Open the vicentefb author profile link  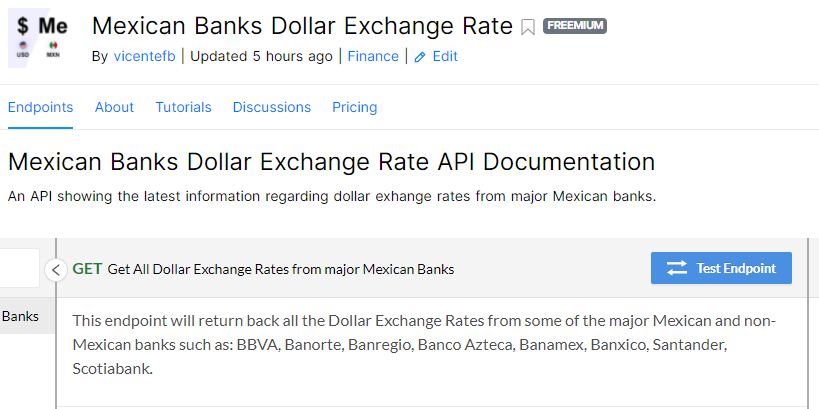144,56
